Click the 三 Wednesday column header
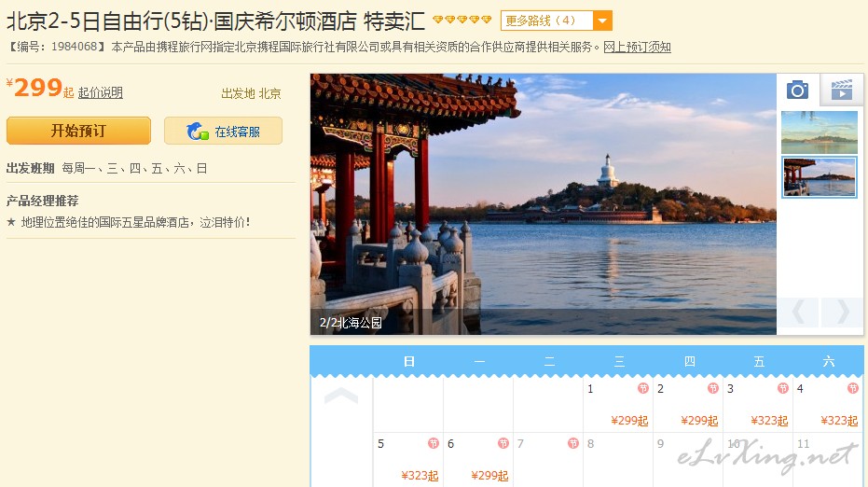The height and width of the screenshot is (487, 868). [x=619, y=362]
